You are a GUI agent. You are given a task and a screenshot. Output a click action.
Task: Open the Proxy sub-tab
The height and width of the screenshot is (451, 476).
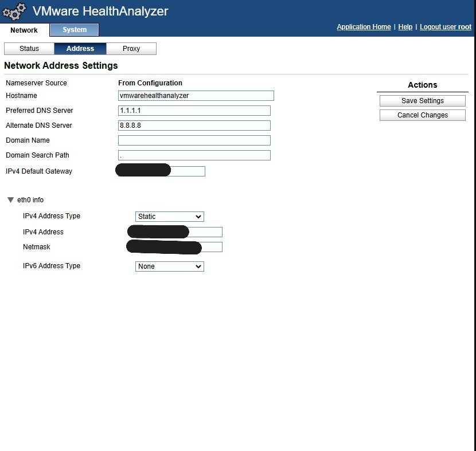coord(131,49)
